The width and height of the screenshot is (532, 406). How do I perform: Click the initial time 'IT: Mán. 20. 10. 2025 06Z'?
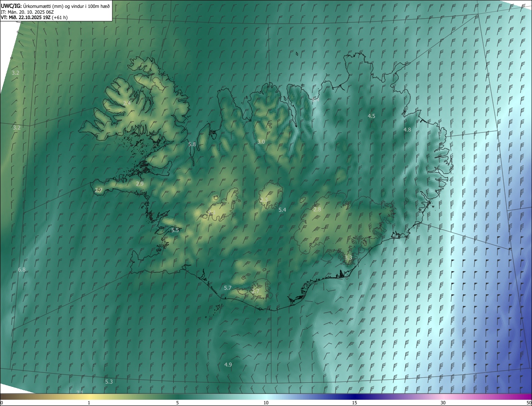[x=27, y=12]
